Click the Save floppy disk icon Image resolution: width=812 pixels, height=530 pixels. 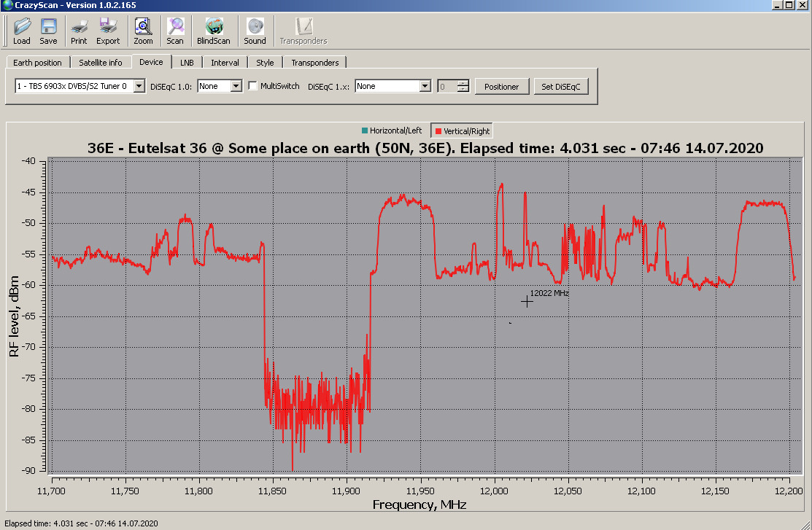click(x=48, y=31)
